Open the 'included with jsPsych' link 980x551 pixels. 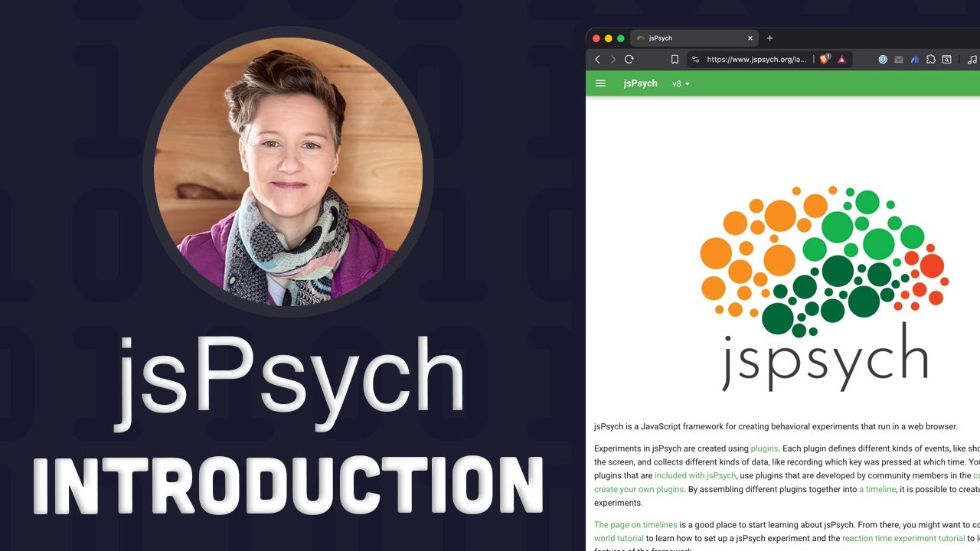694,475
